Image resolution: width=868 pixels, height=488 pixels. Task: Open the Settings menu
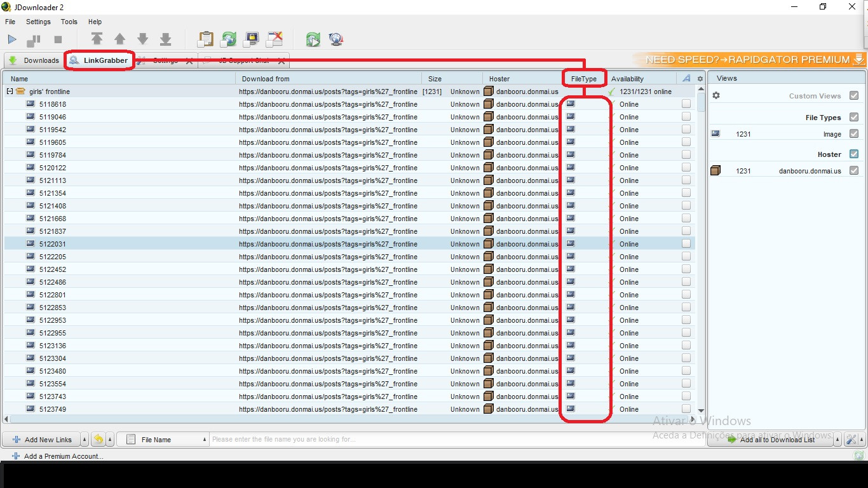tap(38, 22)
